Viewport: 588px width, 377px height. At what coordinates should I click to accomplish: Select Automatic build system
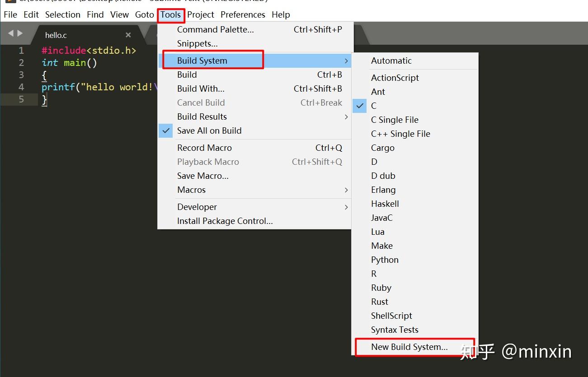pos(391,60)
